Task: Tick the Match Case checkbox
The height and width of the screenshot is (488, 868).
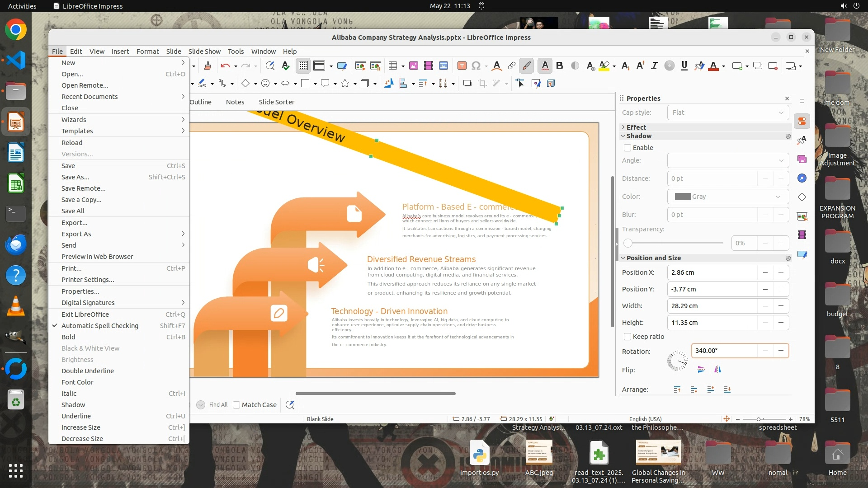Action: 236,405
